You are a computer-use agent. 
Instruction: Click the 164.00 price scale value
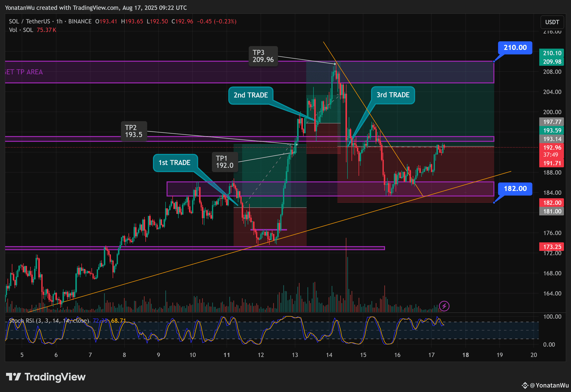click(552, 293)
